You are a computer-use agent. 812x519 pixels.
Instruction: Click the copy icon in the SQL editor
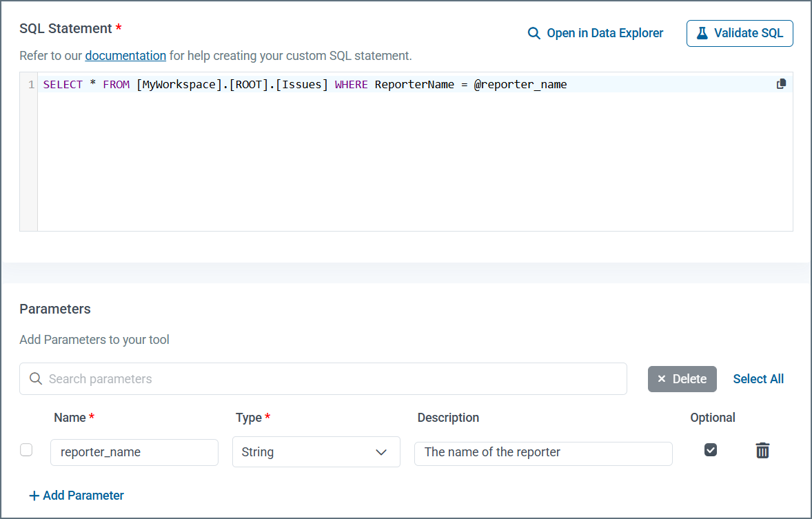pos(781,83)
